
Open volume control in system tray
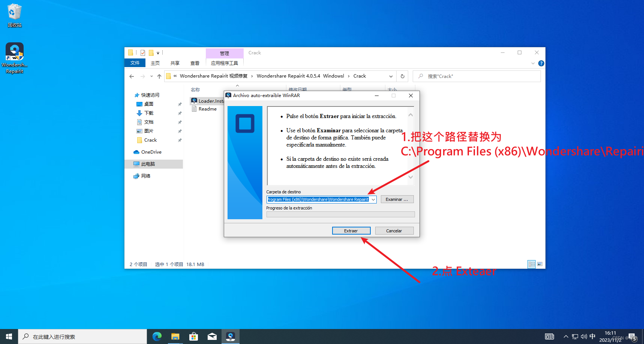coord(584,337)
